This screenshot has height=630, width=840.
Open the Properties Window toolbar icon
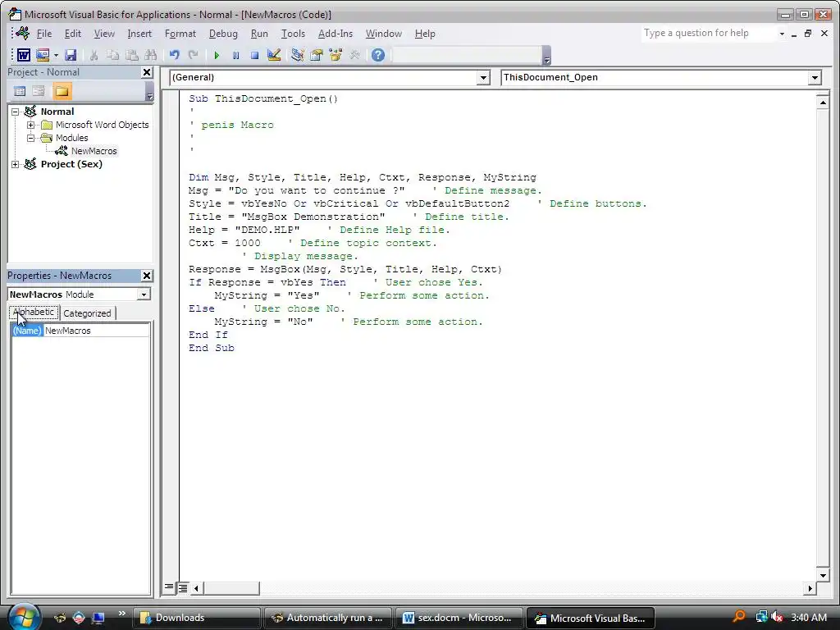[316, 55]
